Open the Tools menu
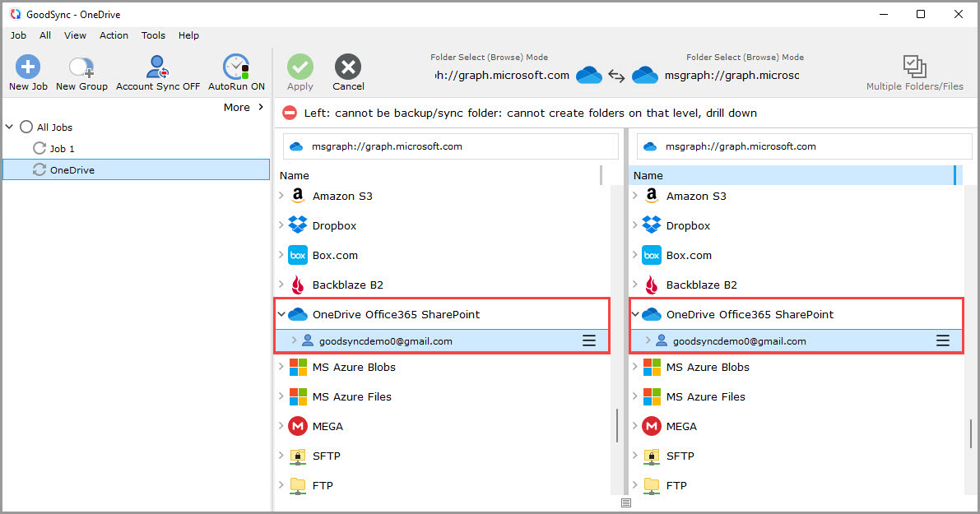Viewport: 980px width, 514px height. [153, 35]
